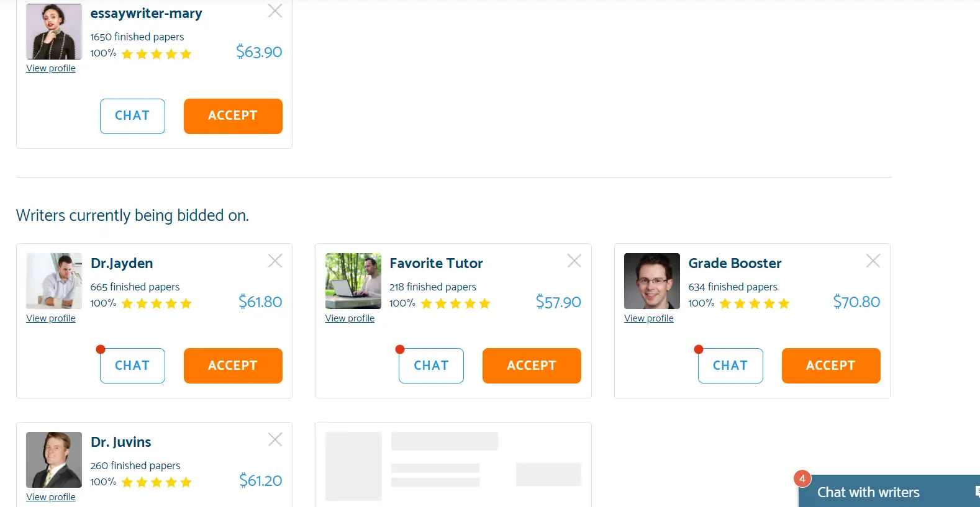The width and height of the screenshot is (980, 507).
Task: Dismiss the essaywriter-mary bid card
Action: pos(275,11)
